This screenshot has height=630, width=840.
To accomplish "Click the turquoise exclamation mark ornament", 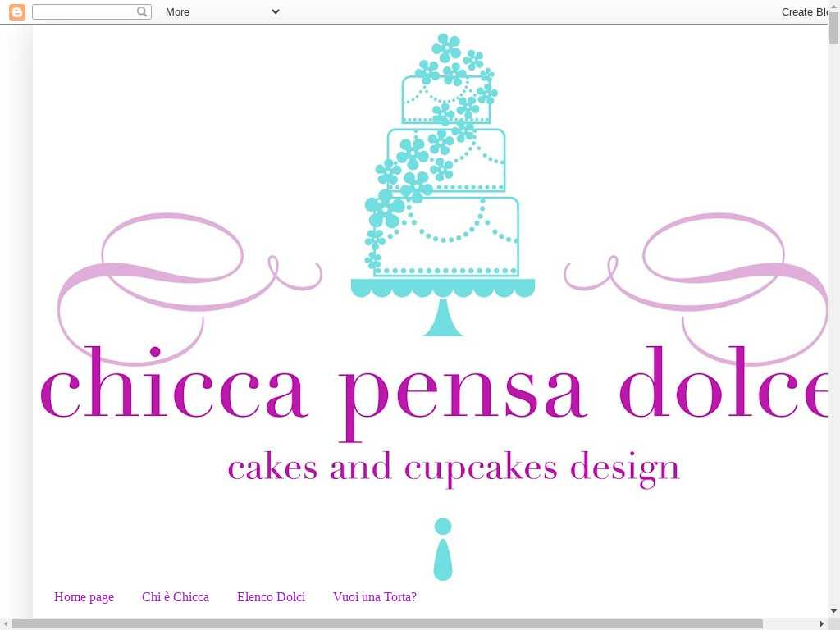I will coord(443,550).
